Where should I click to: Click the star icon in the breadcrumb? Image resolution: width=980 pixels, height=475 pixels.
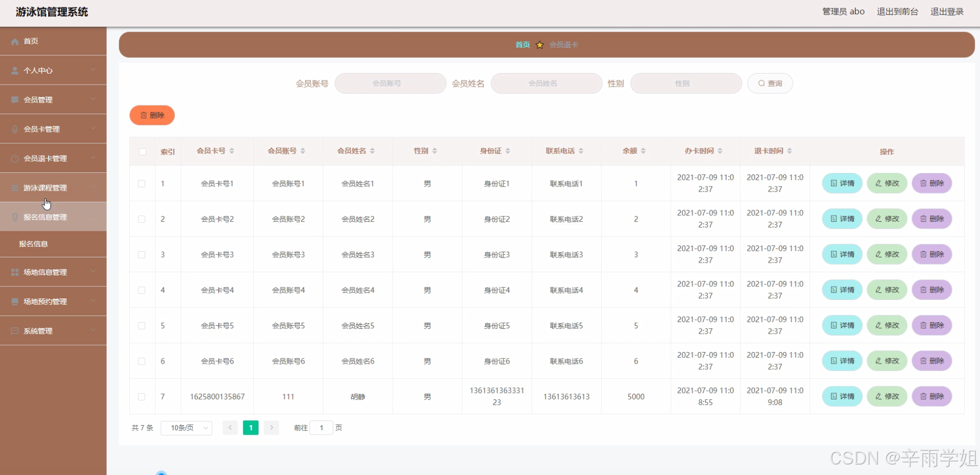click(x=539, y=45)
